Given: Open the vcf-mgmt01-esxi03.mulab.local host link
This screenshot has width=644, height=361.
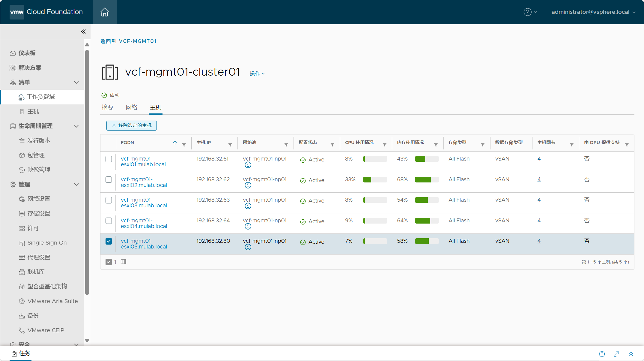Looking at the screenshot, I should click(x=144, y=203).
